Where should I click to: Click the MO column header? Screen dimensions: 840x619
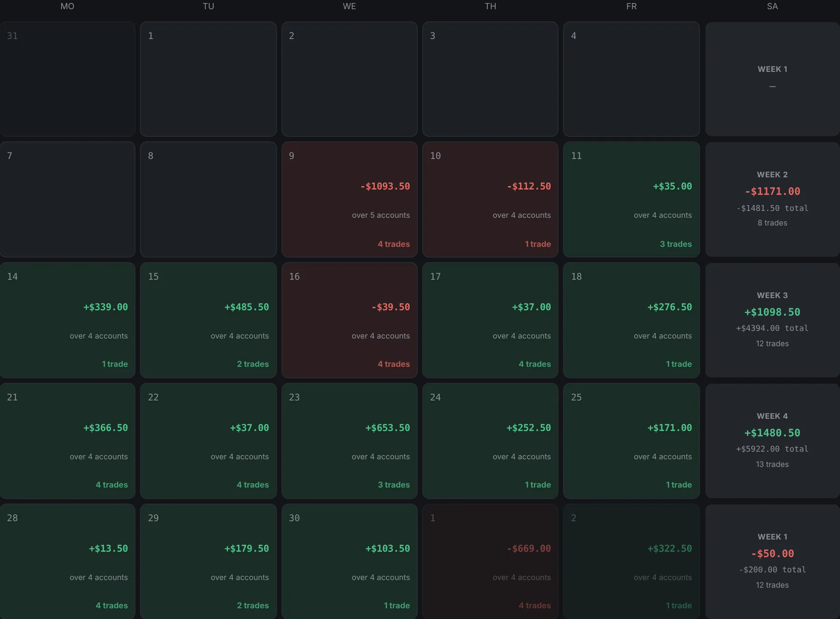(68, 7)
